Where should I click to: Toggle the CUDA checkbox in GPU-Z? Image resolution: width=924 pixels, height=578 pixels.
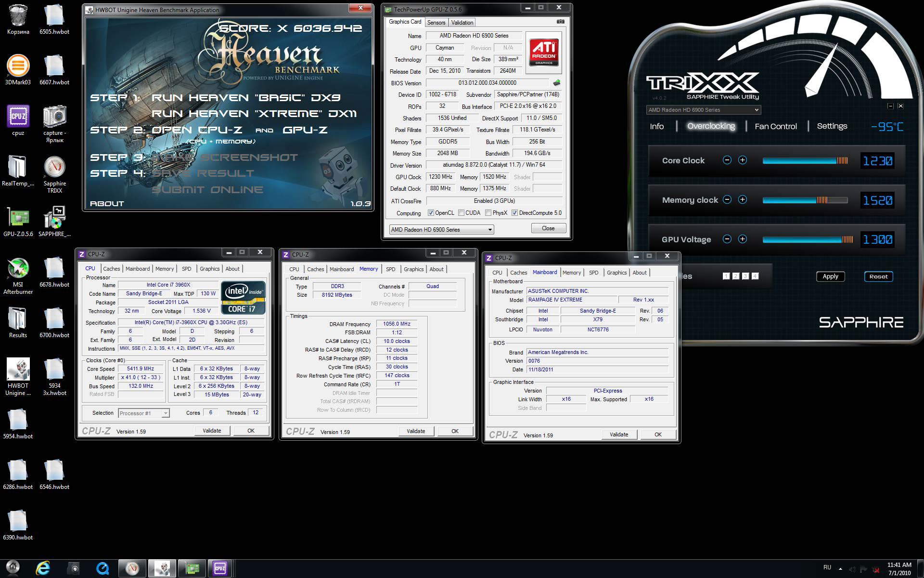[461, 213]
